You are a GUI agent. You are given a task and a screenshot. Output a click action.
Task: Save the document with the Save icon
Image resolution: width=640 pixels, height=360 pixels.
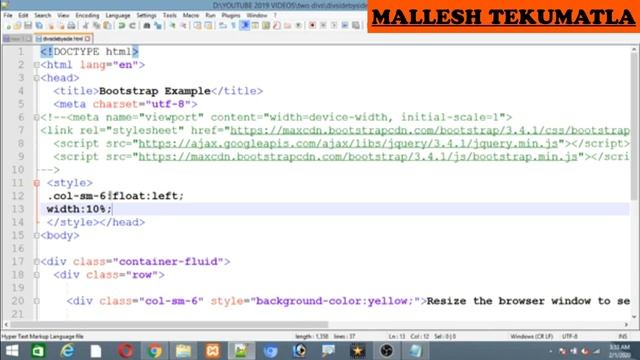28,26
